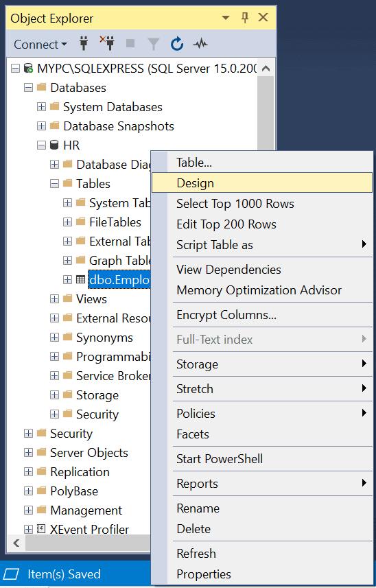Click the dbo.Employees table grid icon

(80, 279)
